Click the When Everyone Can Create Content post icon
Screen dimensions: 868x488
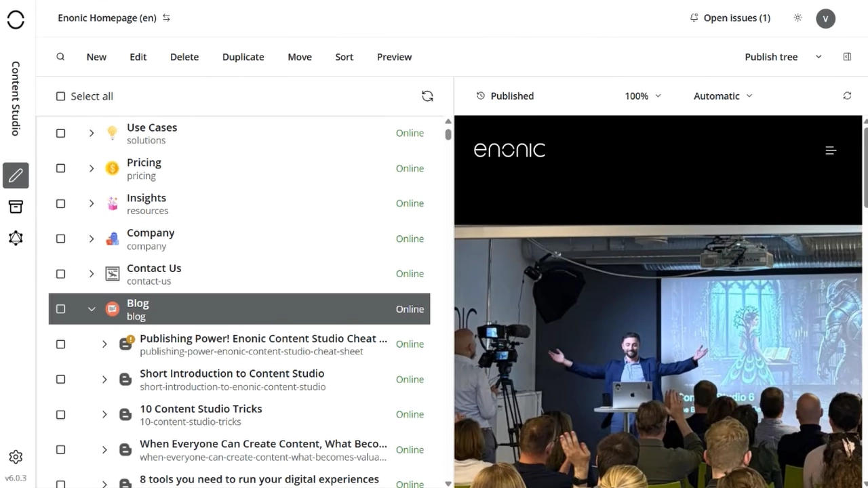click(125, 450)
